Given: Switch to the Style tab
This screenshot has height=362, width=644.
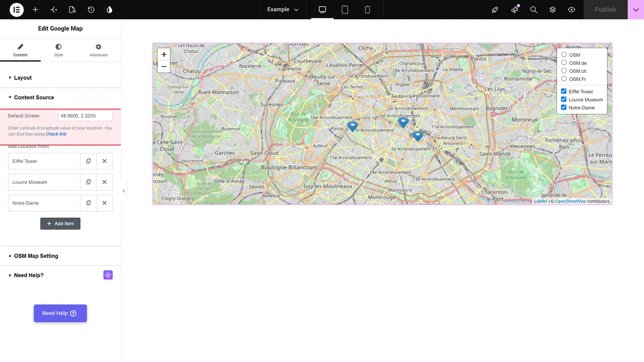Looking at the screenshot, I should coord(58,50).
